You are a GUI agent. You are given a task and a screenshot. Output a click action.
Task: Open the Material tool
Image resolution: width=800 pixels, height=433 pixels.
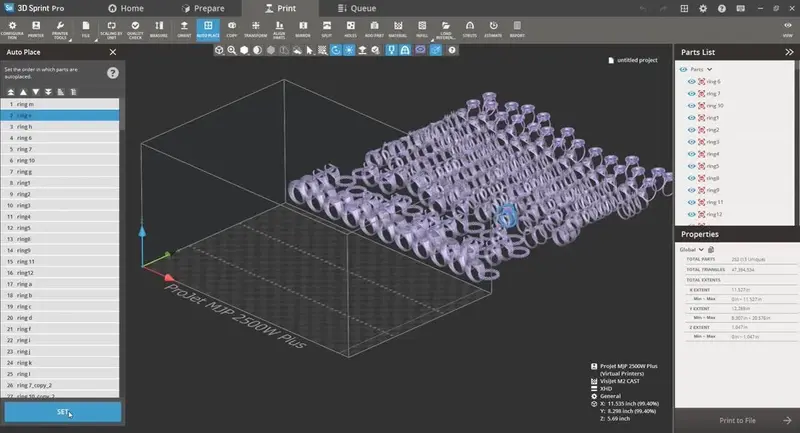398,30
